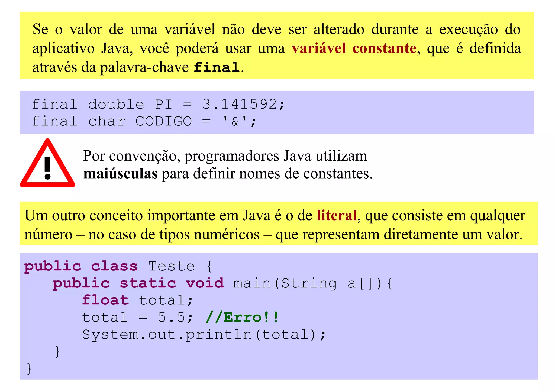Click the line 'System.out.println(total);'
The image size is (555, 392).
(x=204, y=335)
